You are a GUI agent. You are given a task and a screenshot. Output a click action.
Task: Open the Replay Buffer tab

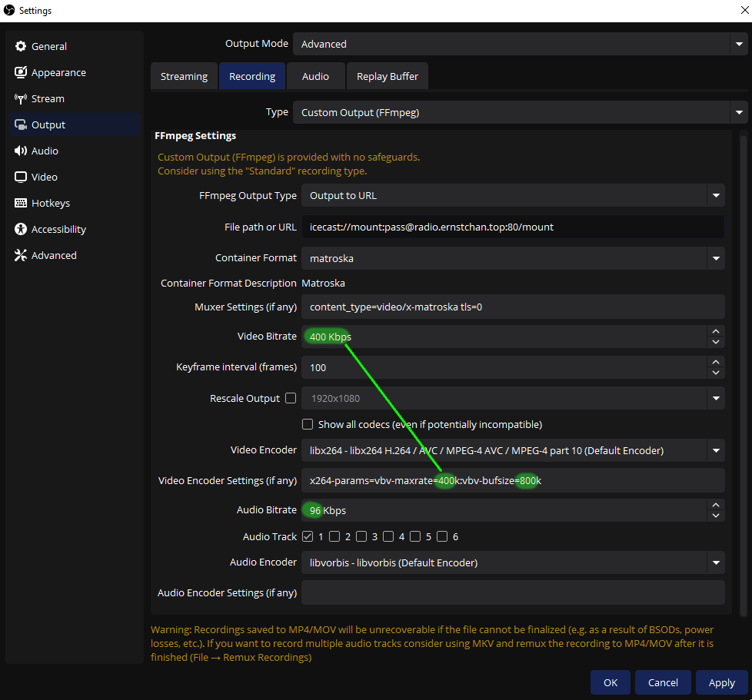click(x=388, y=76)
